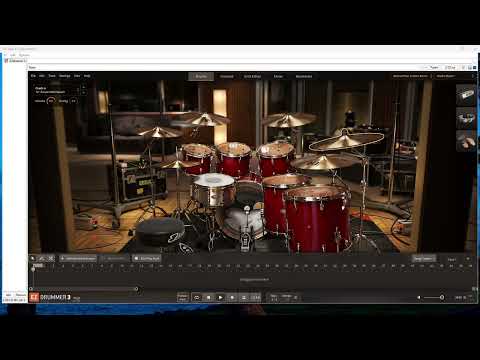
Task: Click the Velocity knob
Action: click(51, 101)
